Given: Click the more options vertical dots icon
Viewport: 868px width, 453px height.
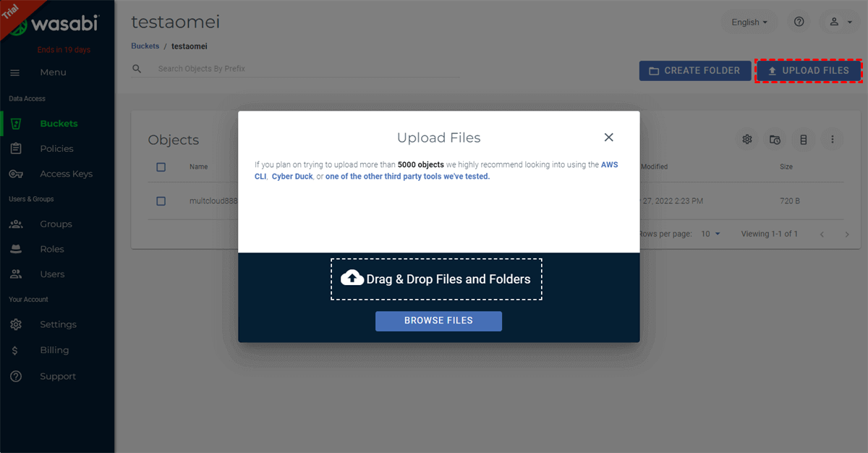Looking at the screenshot, I should pos(833,139).
